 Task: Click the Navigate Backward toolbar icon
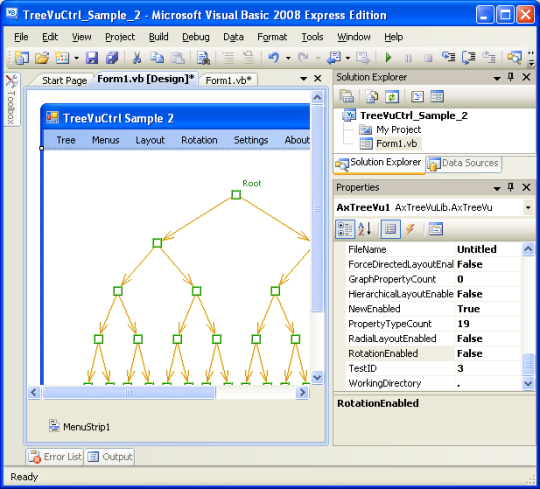click(x=333, y=58)
